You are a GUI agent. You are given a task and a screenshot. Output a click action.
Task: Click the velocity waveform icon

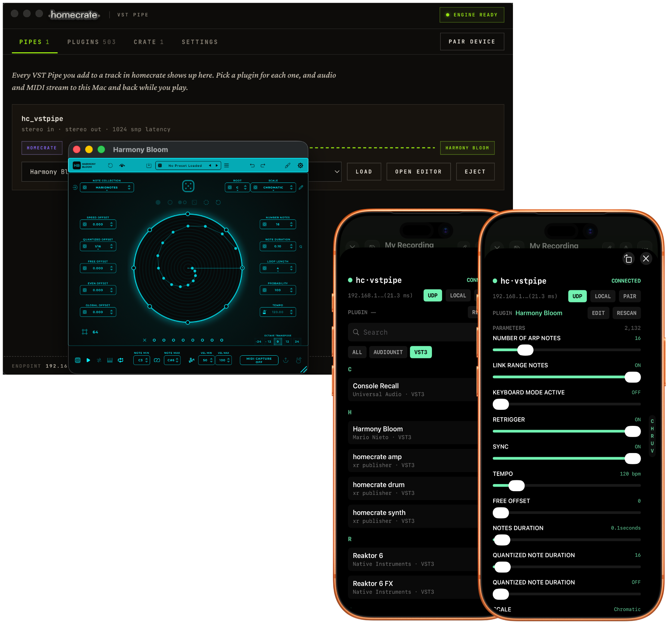coord(192,360)
